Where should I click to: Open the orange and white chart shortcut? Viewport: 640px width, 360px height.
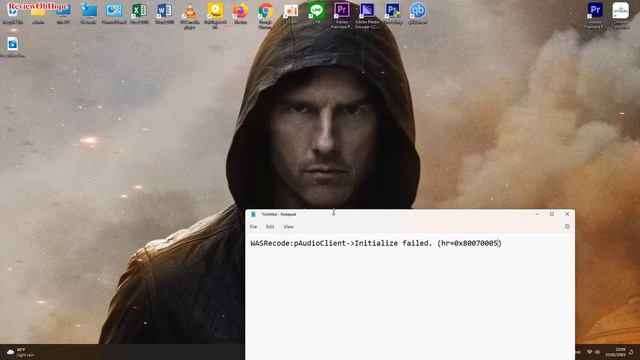[291, 12]
